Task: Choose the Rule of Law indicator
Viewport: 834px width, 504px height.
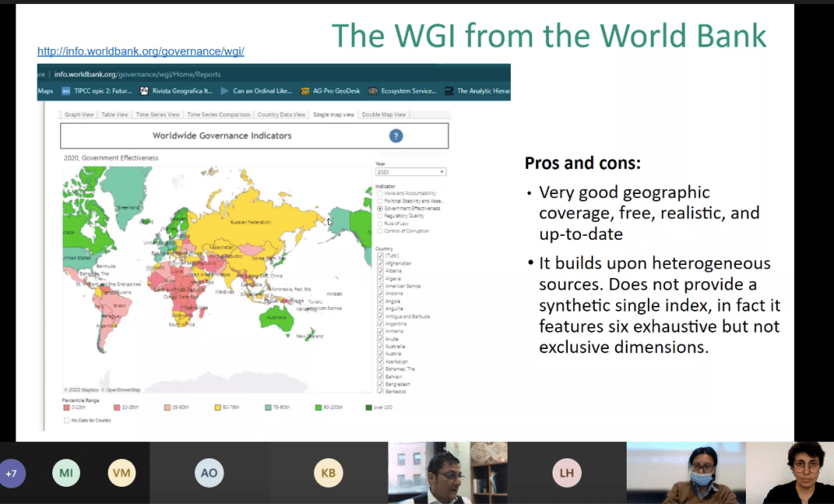Action: pyautogui.click(x=379, y=223)
